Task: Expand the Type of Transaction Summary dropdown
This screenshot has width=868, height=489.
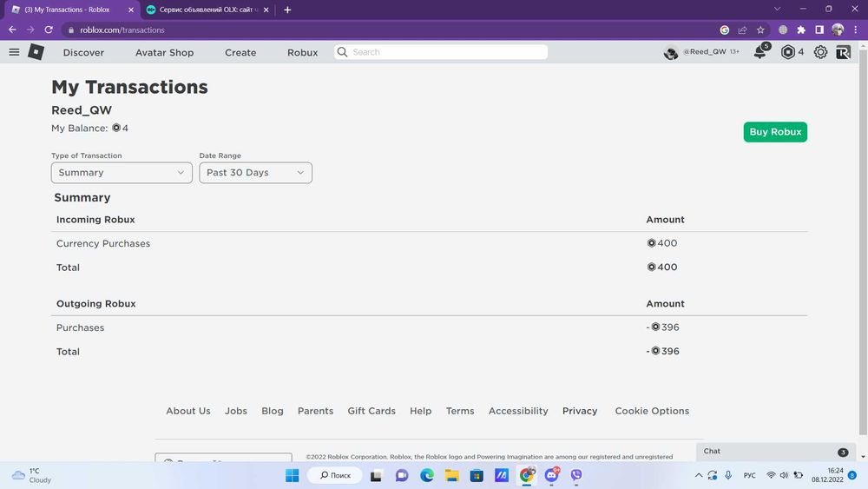Action: tap(122, 173)
